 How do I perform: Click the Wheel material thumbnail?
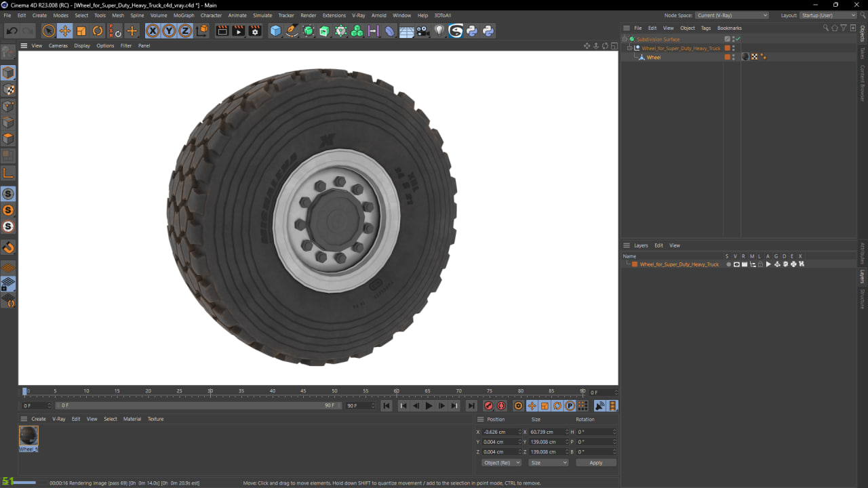point(28,435)
